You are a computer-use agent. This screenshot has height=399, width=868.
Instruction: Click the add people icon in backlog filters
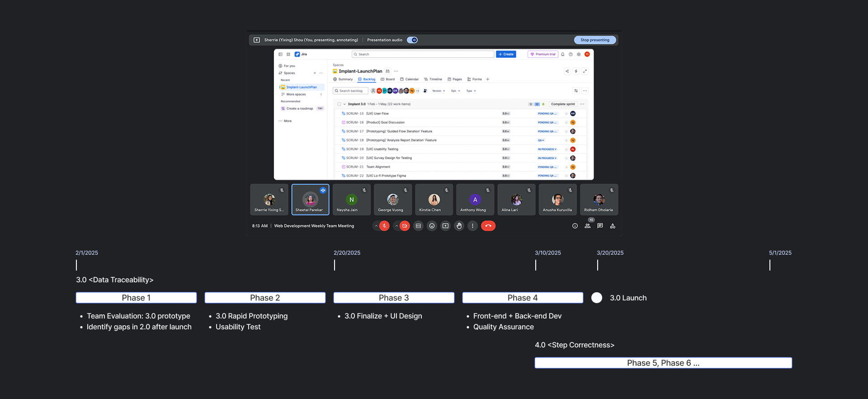coord(425,91)
